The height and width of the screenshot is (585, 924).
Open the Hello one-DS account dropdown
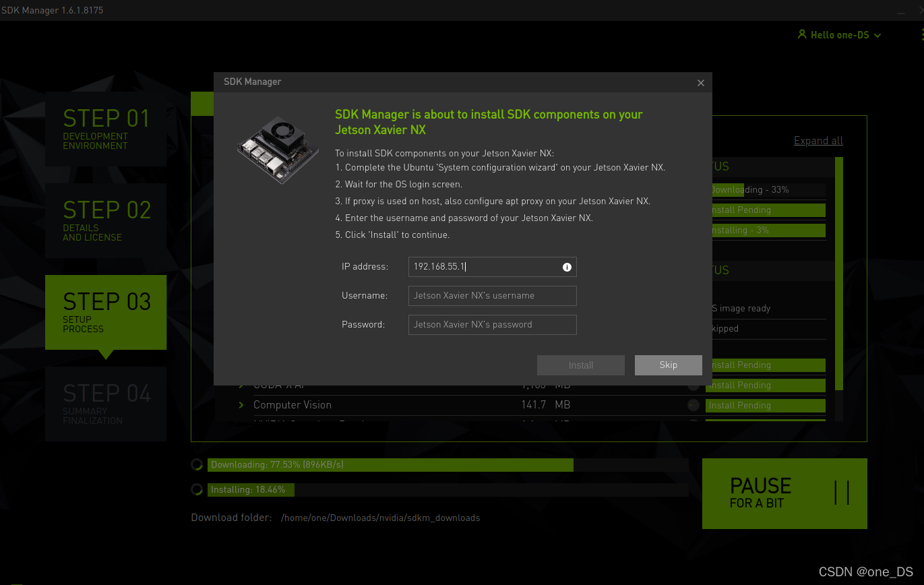(x=839, y=34)
